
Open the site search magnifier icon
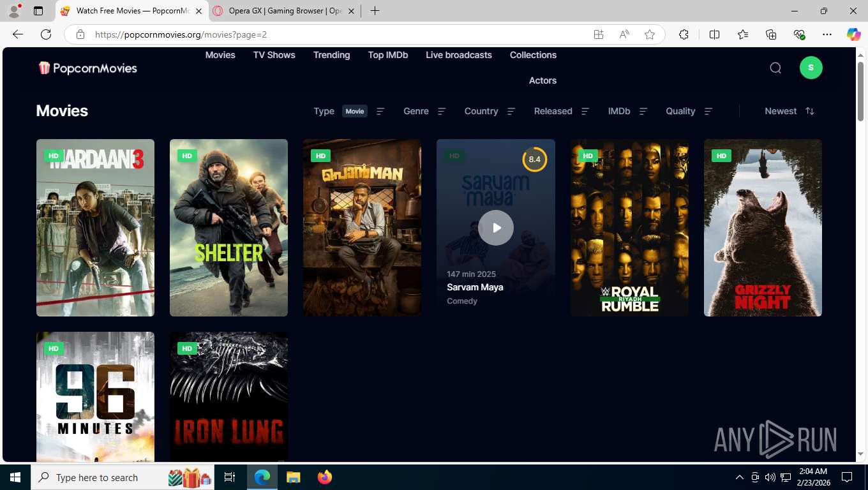(775, 68)
